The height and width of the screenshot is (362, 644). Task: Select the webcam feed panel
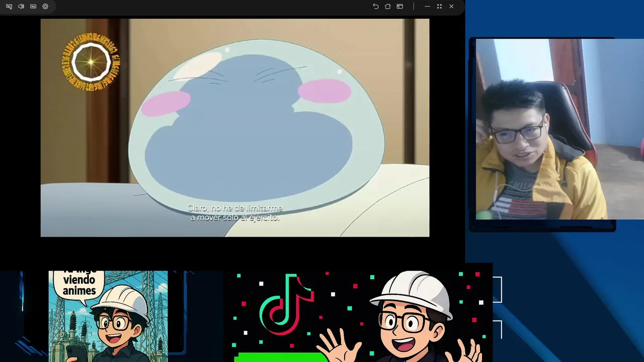tap(559, 129)
